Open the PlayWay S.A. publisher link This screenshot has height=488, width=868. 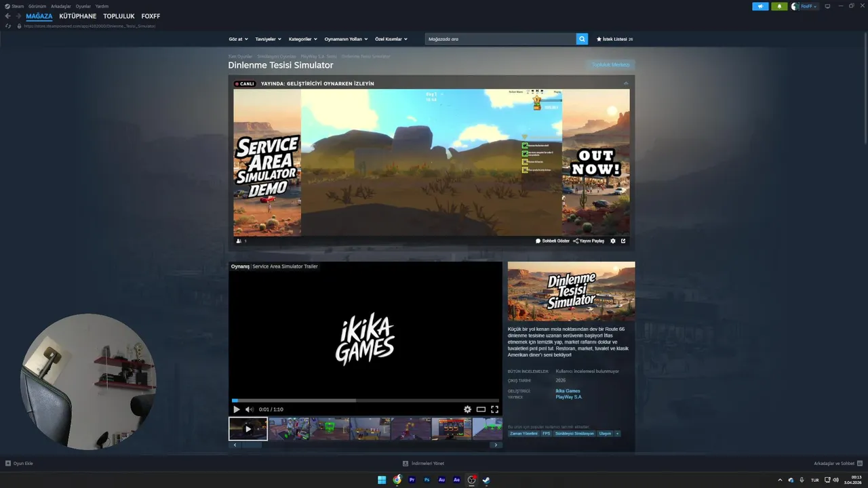tap(568, 397)
